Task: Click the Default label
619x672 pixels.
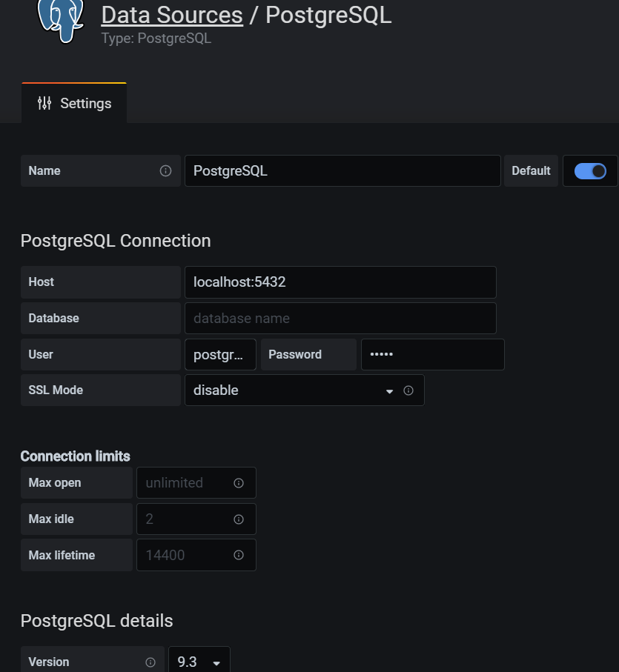Action: pyautogui.click(x=531, y=171)
